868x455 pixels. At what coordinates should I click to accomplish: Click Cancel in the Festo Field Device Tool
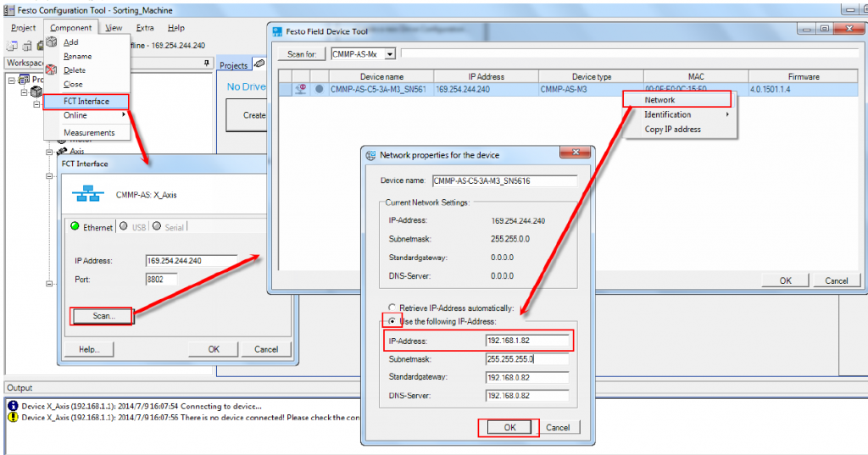836,280
